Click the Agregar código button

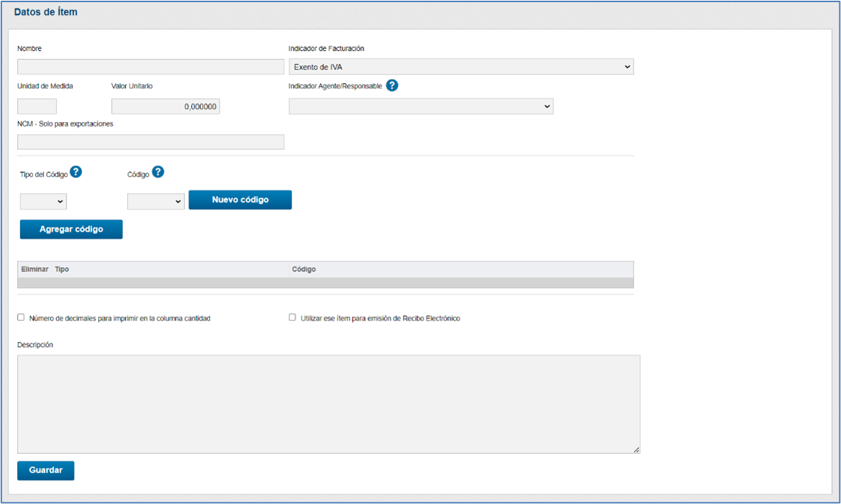[71, 229]
